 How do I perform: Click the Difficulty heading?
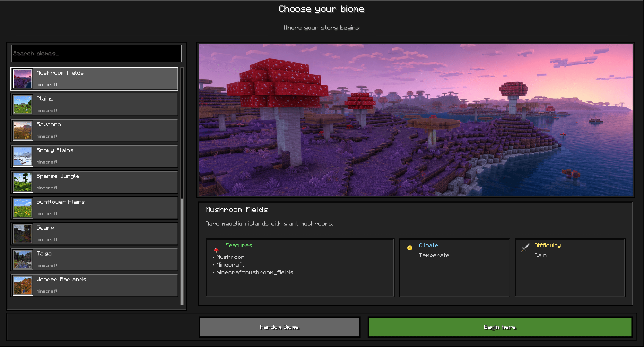[547, 245]
